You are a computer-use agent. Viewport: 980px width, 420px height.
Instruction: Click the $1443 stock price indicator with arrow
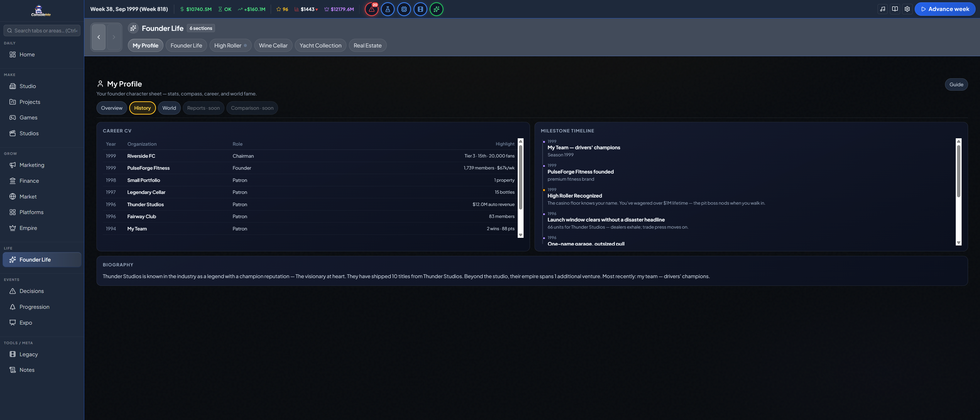[x=306, y=9]
